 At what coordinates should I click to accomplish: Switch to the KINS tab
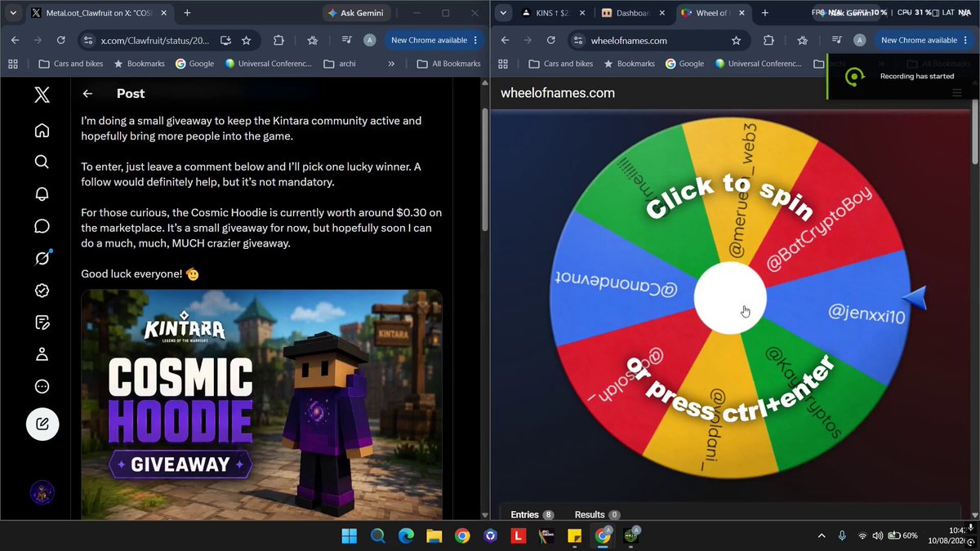pos(555,13)
